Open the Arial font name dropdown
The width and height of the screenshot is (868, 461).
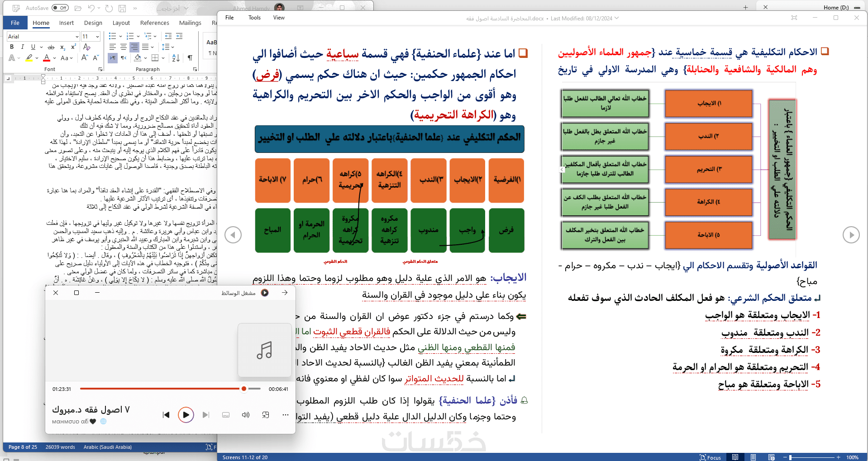pyautogui.click(x=77, y=37)
